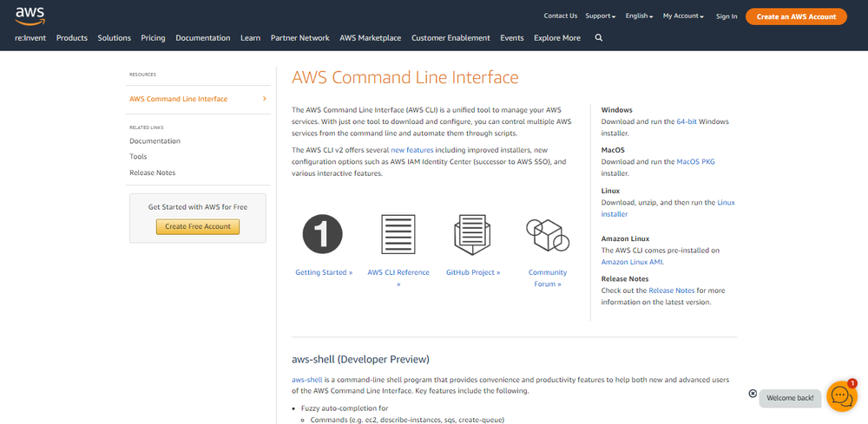
Task: Open AWS Marketplace menu
Action: point(371,37)
